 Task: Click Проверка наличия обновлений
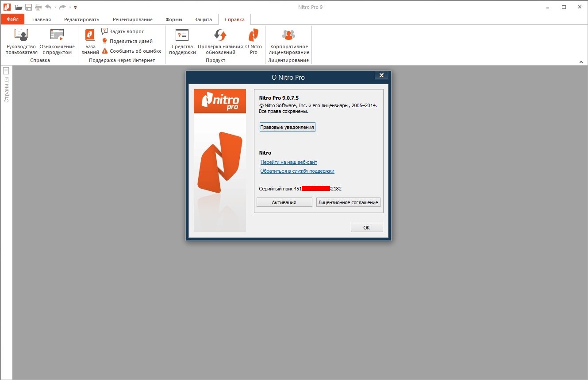tap(220, 41)
